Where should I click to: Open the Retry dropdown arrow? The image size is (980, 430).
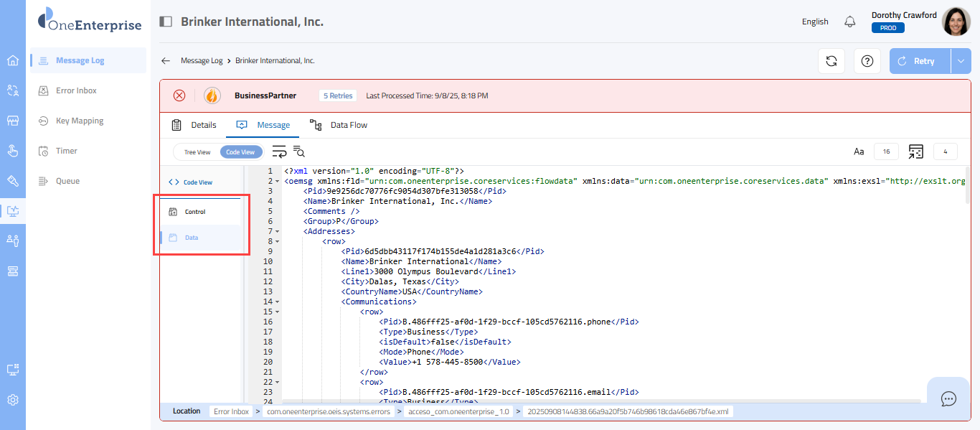click(x=961, y=61)
